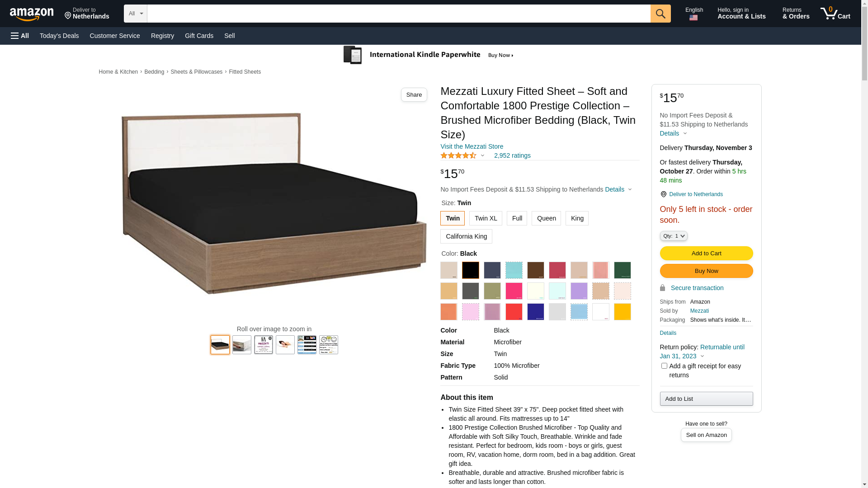Screen dimensions: 868x488
Task: Click the Deliver to Netherlands location pin
Action: click(663, 194)
